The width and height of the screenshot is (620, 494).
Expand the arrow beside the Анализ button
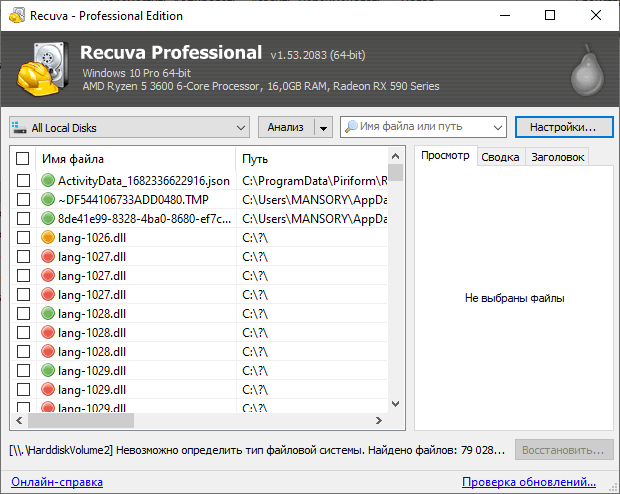322,128
